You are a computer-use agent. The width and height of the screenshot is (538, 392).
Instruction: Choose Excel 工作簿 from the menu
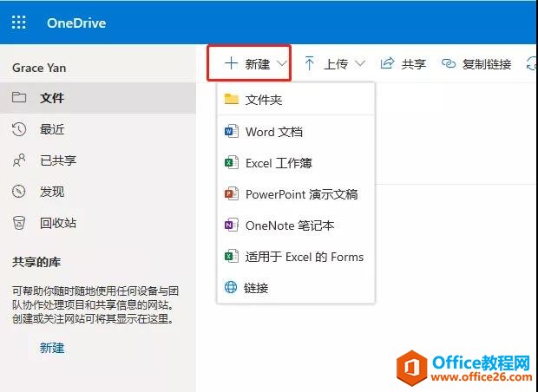click(296, 163)
